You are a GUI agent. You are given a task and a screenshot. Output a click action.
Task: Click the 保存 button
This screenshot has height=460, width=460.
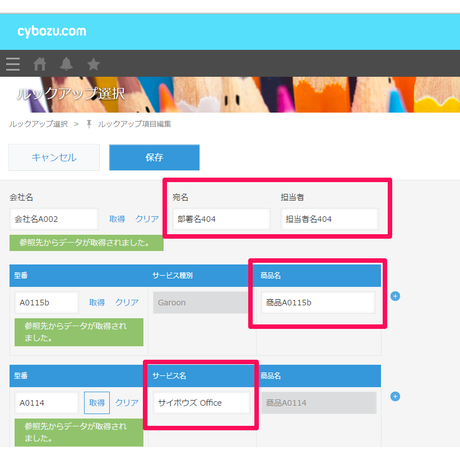pyautogui.click(x=154, y=157)
